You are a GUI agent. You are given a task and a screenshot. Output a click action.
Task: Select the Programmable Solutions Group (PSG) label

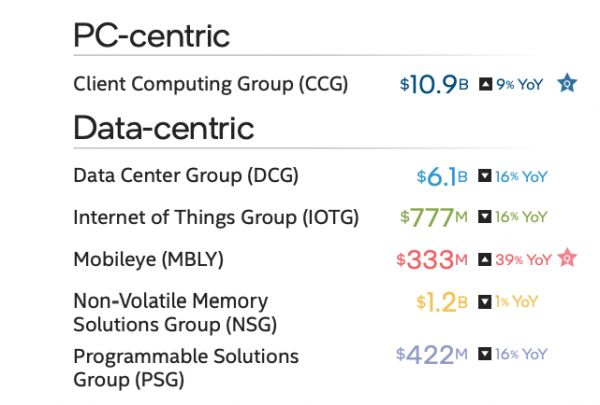(x=186, y=367)
